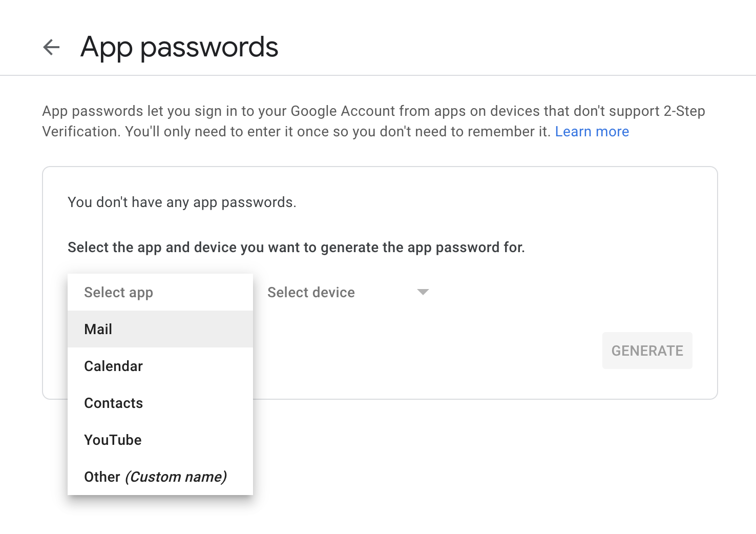Pick Contacts from the app options

(x=160, y=403)
